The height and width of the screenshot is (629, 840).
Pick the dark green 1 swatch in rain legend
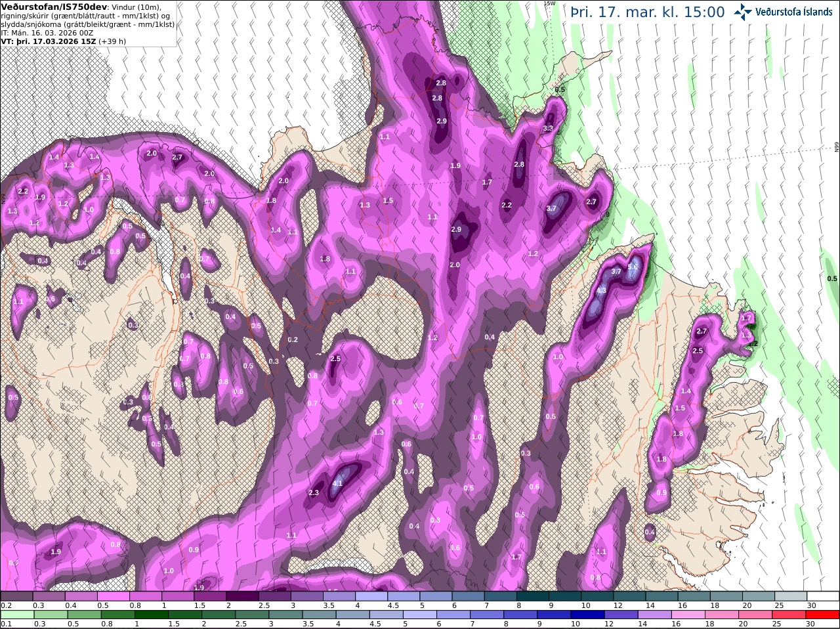pyautogui.click(x=151, y=615)
